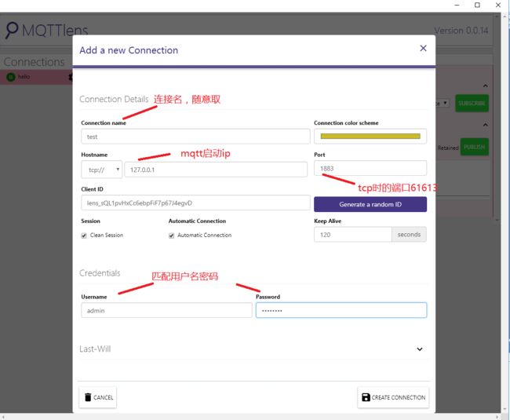Pick the yellow Connection color scheme swatch

(x=370, y=137)
